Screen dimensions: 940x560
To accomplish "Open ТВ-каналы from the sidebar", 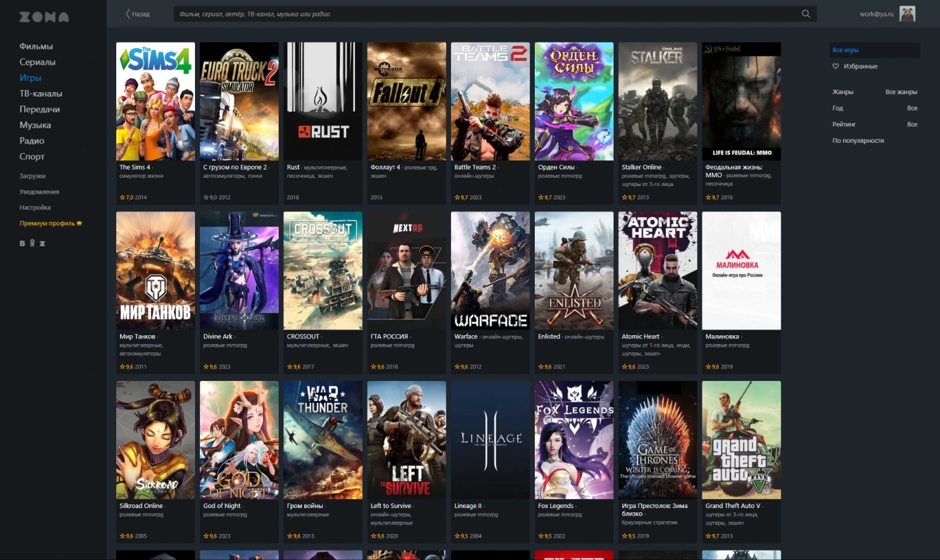I will click(41, 93).
